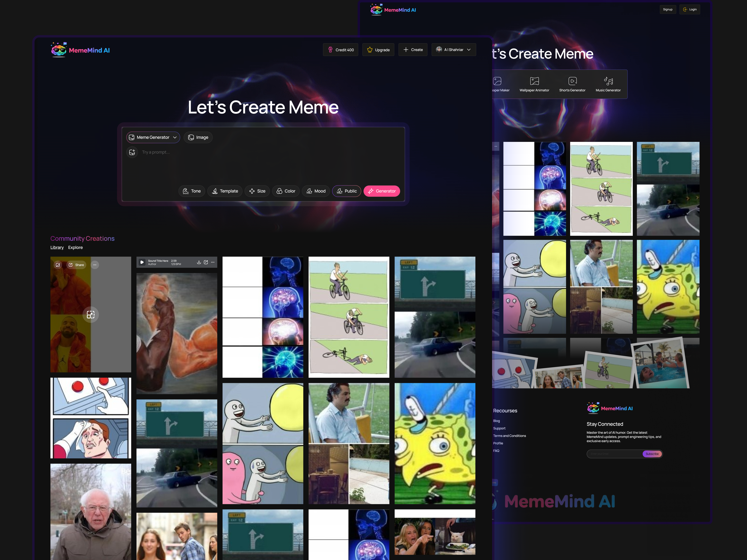Select Shorts Generator in the back window
This screenshot has height=560, width=747.
572,84
